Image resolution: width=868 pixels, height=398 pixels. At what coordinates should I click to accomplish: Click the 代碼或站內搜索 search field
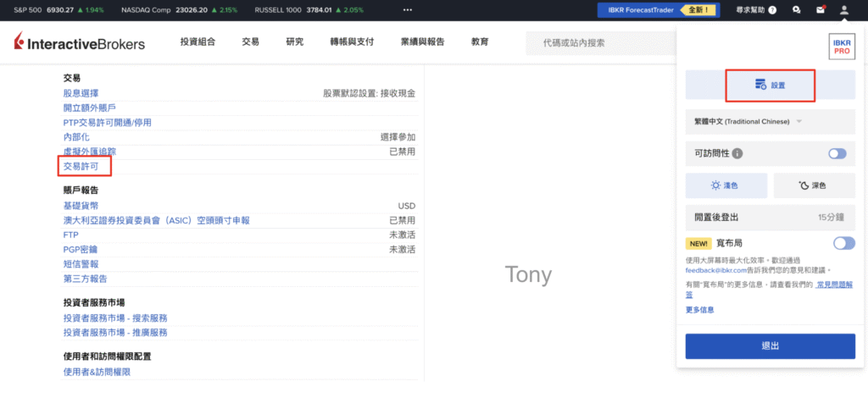pyautogui.click(x=602, y=42)
